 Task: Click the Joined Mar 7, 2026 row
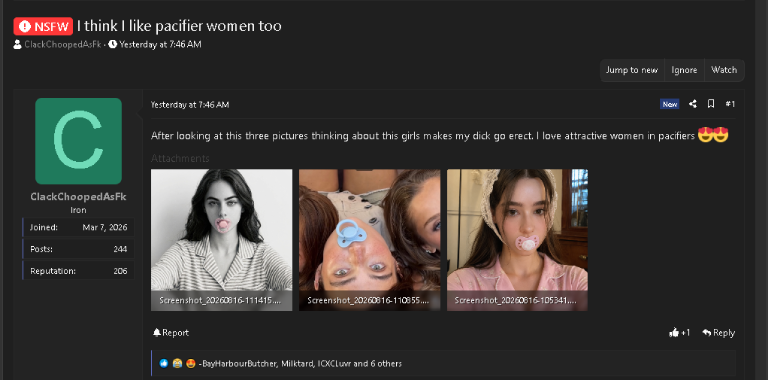click(x=78, y=227)
